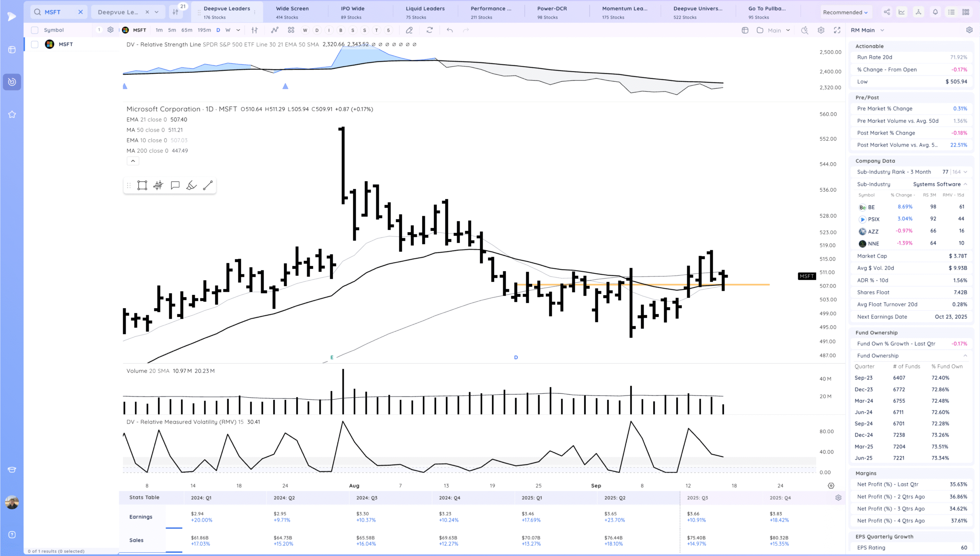
Task: Clear the MSFT search field with the X
Action: click(80, 12)
